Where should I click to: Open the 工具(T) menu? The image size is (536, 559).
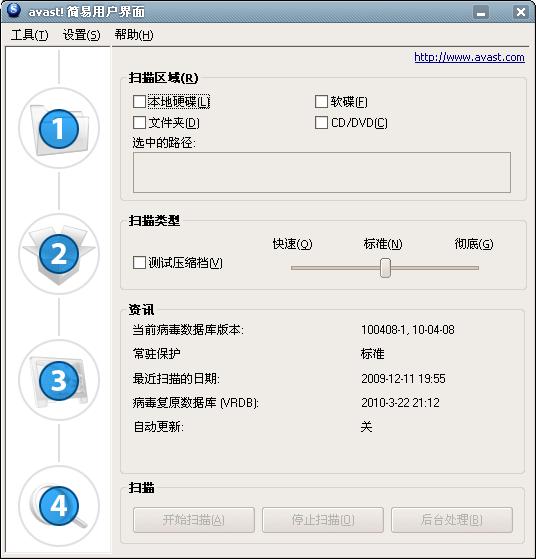pos(29,35)
